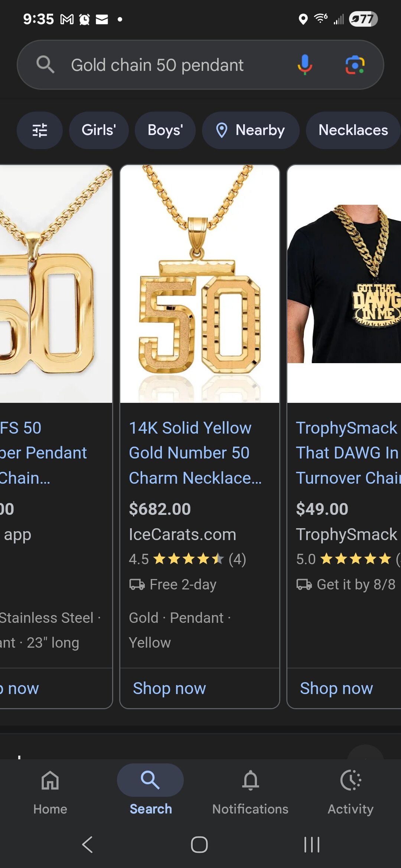Tap the magnifier icon in search bar

(45, 65)
